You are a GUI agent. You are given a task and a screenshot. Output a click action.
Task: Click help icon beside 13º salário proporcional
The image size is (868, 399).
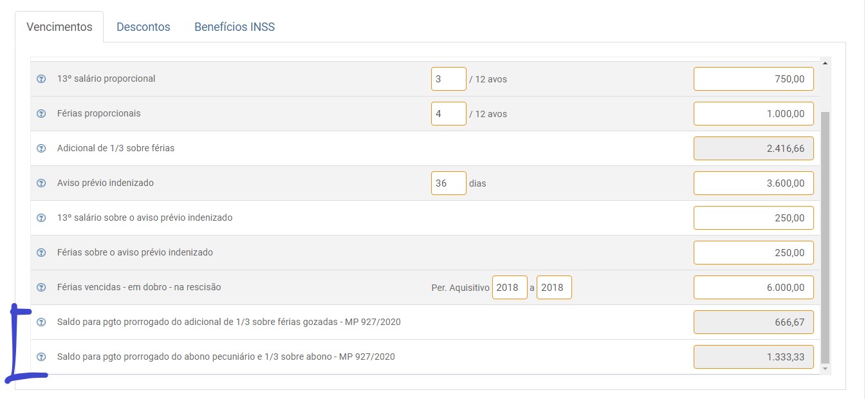click(42, 79)
